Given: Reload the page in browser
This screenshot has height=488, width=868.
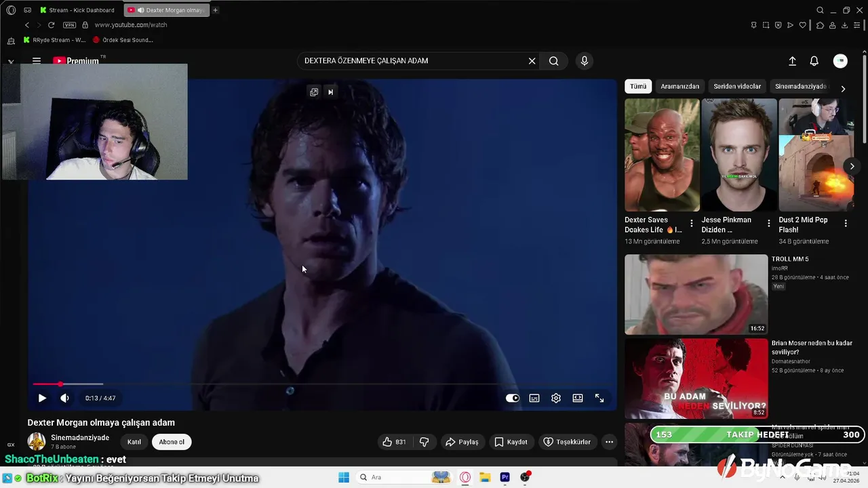Looking at the screenshot, I should (x=51, y=25).
